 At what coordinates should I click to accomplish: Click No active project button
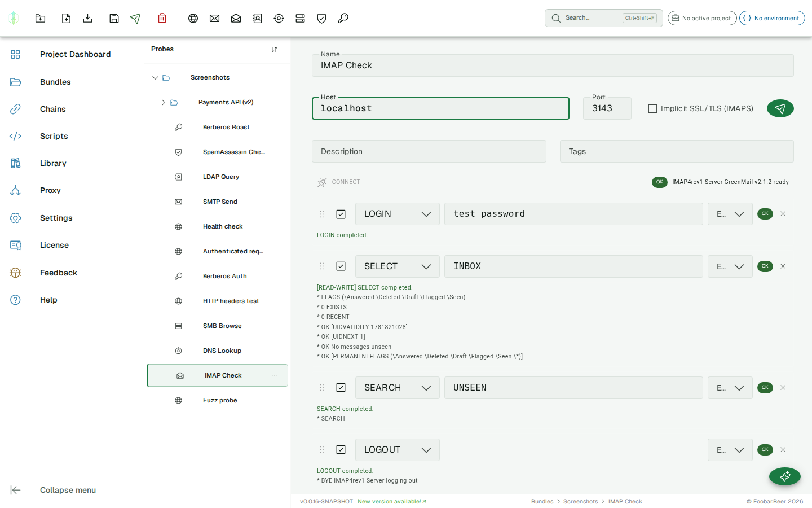point(702,18)
